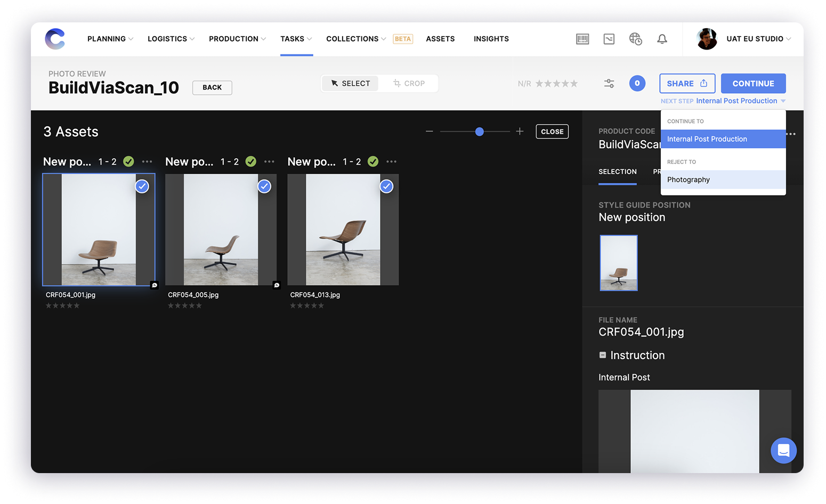Rate CRF054_001.jpg with stars
This screenshot has width=826, height=504.
point(63,306)
